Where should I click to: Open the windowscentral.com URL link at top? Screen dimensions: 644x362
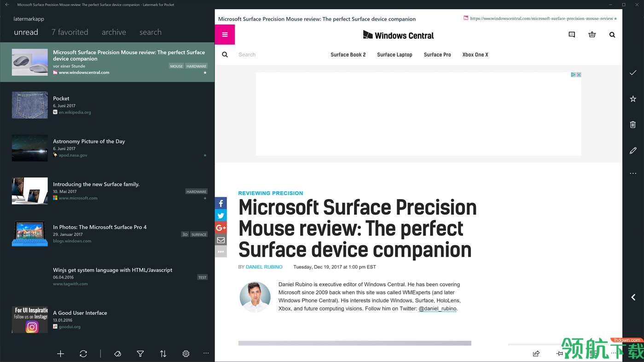pos(542,18)
